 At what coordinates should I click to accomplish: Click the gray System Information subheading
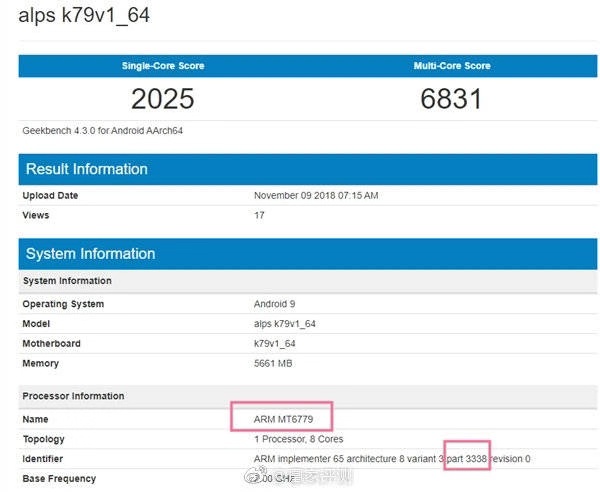point(67,281)
